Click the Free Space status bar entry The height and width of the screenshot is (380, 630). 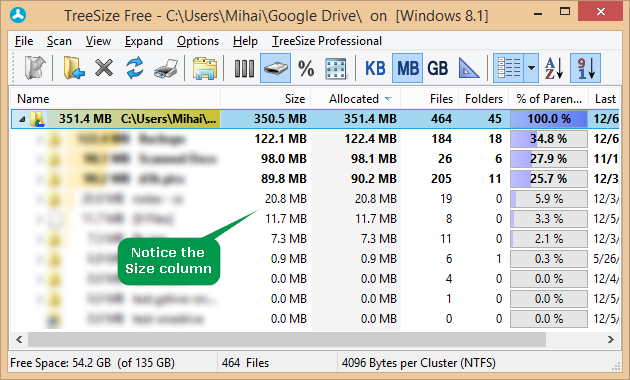(92, 363)
